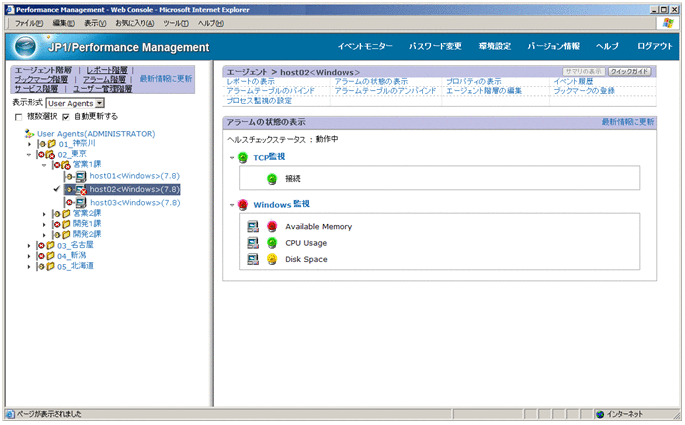Click the host01 computer icon
This screenshot has height=425, width=685.
coord(81,176)
